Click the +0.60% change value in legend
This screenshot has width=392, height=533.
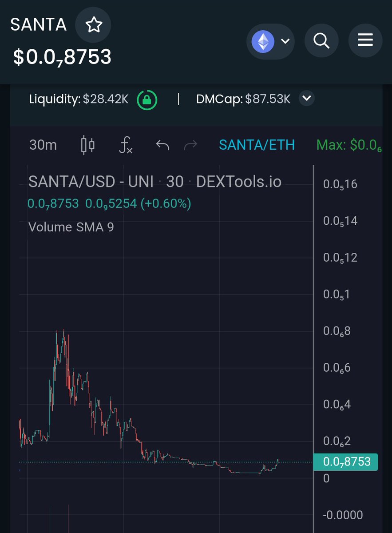(x=166, y=204)
